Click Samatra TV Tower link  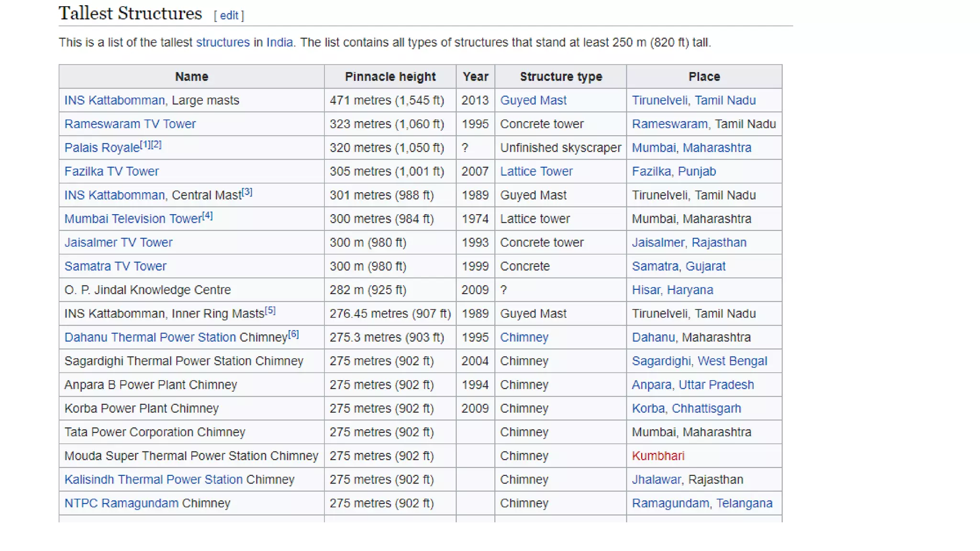coord(115,266)
